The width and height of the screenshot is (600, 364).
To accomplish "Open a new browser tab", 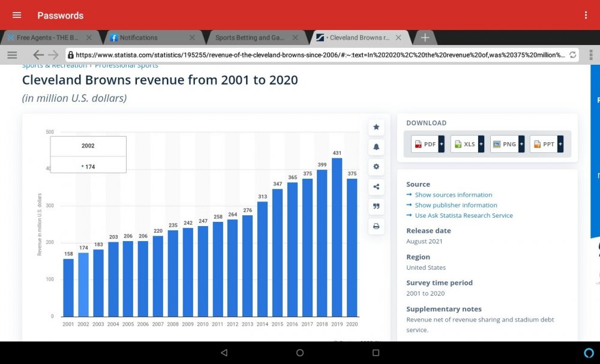I will [x=425, y=37].
